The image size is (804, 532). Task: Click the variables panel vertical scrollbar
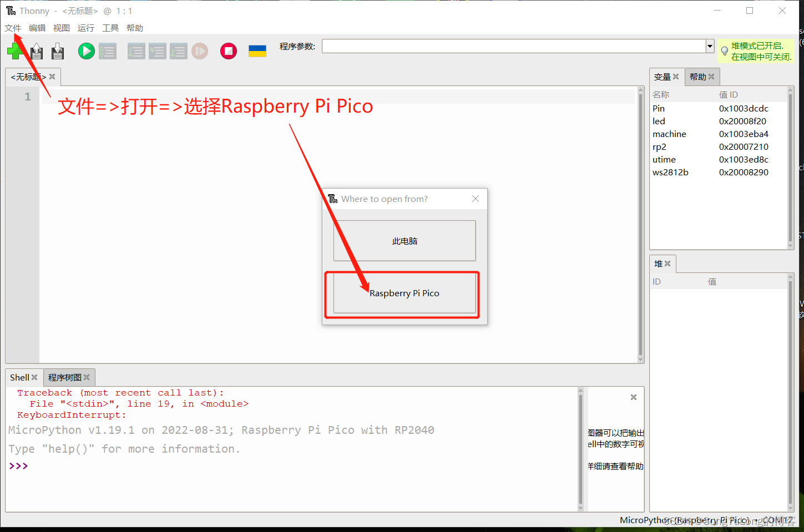click(x=791, y=168)
